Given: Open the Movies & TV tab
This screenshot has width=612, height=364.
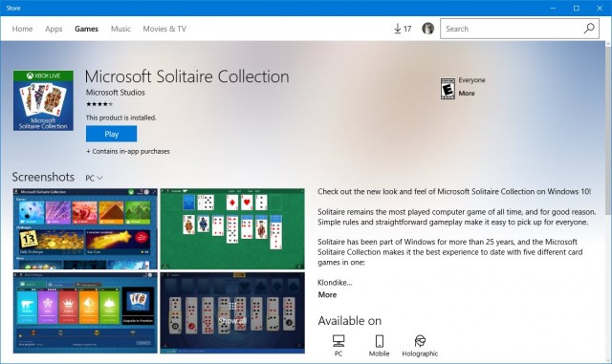Looking at the screenshot, I should 164,29.
